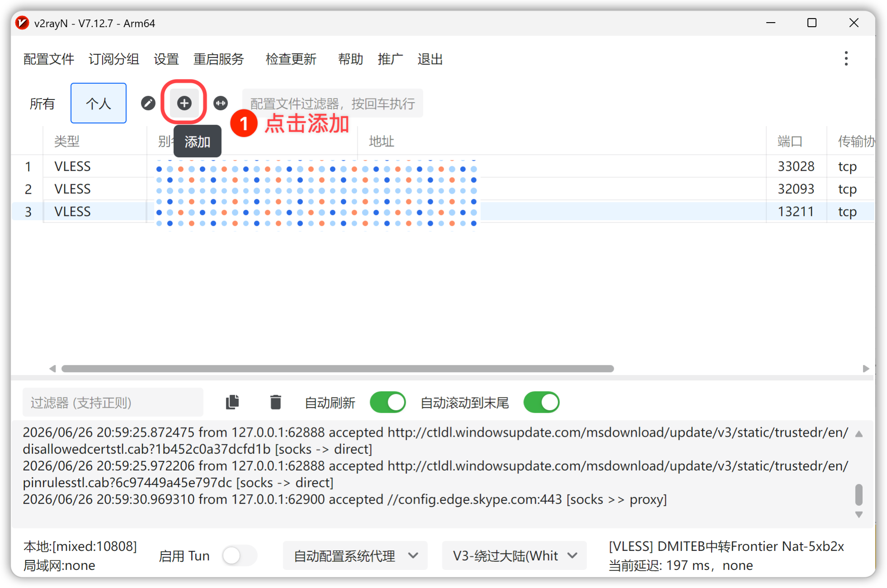Select row 3 VLESS server
This screenshot has width=887, height=588.
[x=443, y=212]
